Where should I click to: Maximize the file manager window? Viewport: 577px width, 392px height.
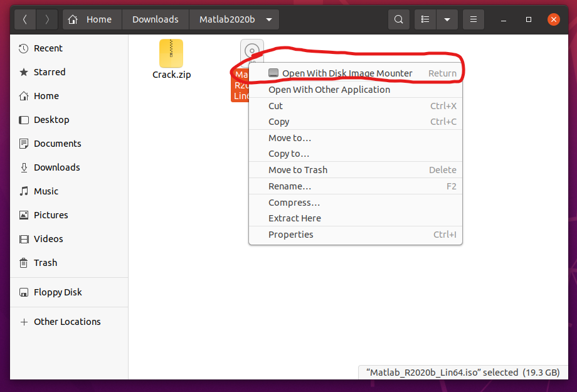529,19
